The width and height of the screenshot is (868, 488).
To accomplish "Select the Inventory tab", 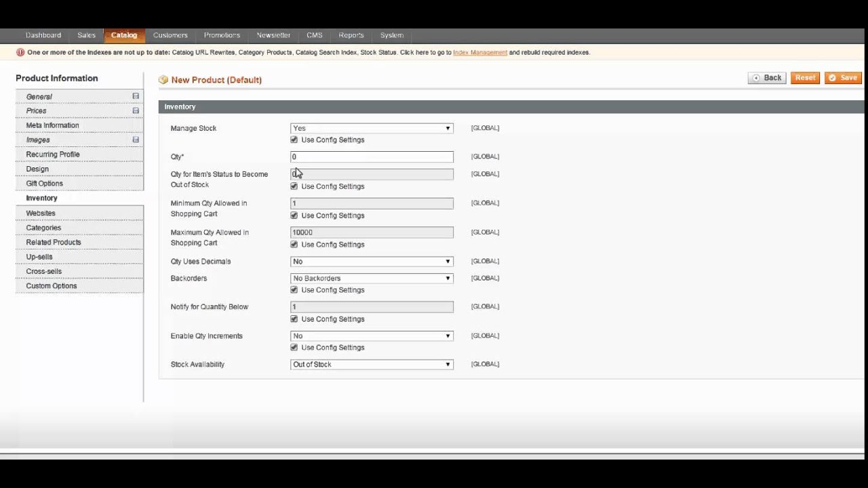I will pos(79,199).
